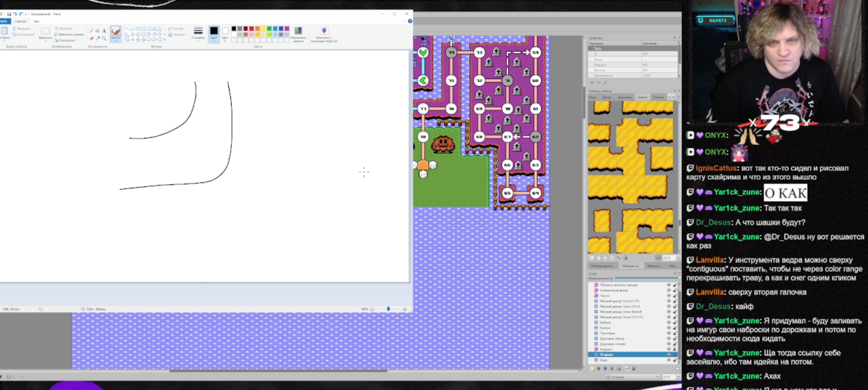Open the Select tool dropdown in Paint

pyautogui.click(x=45, y=34)
